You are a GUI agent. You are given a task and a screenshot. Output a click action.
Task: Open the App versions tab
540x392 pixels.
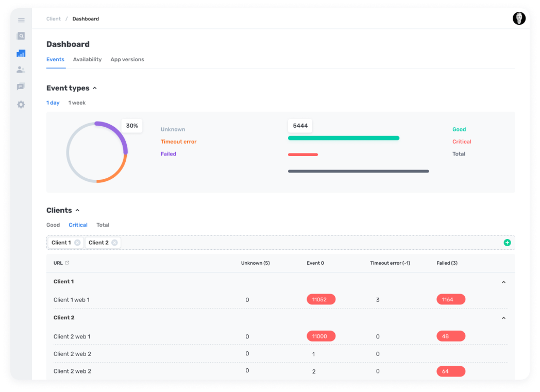[x=127, y=59]
